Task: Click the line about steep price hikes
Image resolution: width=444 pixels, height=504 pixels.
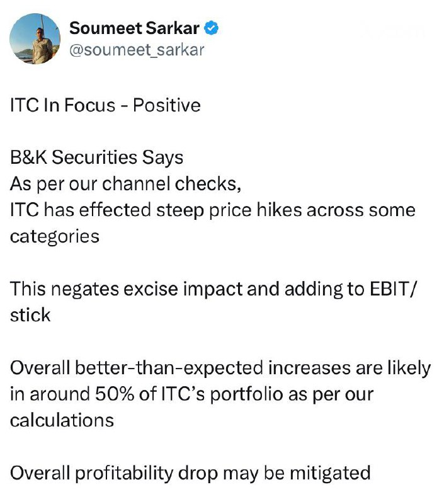Action: 212,210
